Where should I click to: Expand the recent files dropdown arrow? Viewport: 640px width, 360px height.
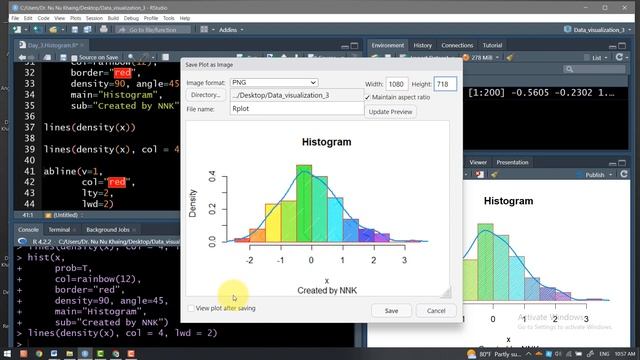tap(62, 30)
